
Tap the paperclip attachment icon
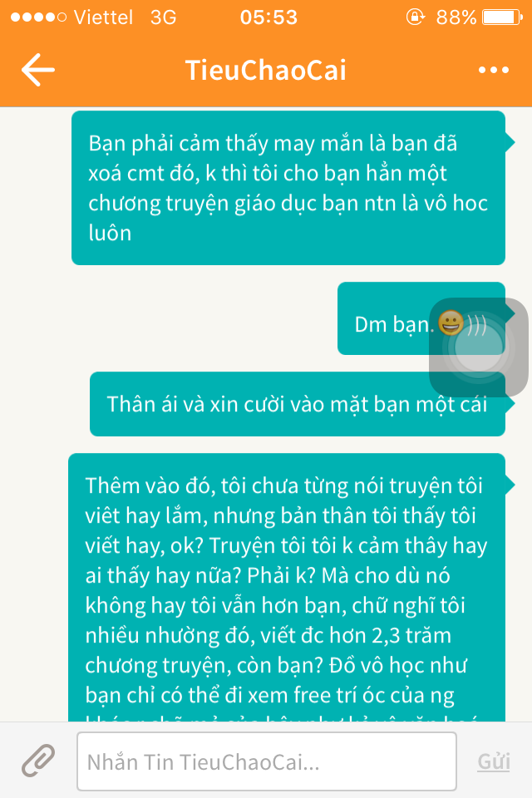(38, 761)
